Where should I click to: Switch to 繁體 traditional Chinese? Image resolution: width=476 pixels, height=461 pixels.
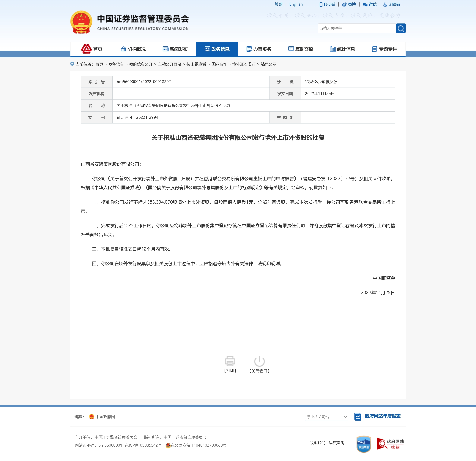click(x=278, y=4)
